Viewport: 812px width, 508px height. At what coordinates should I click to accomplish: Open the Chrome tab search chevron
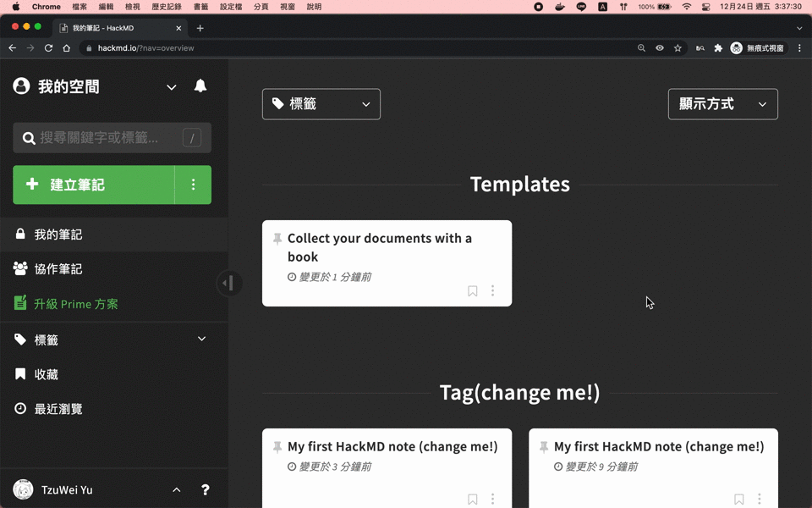coord(799,28)
